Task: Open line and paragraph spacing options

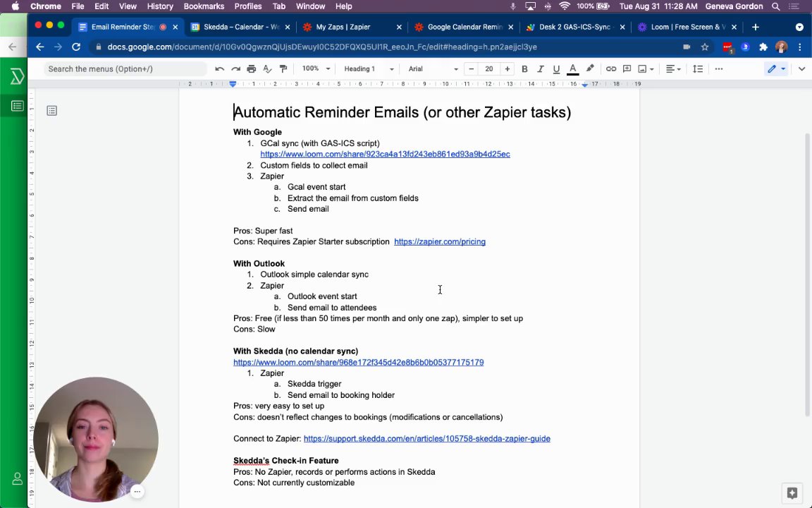Action: click(x=698, y=69)
